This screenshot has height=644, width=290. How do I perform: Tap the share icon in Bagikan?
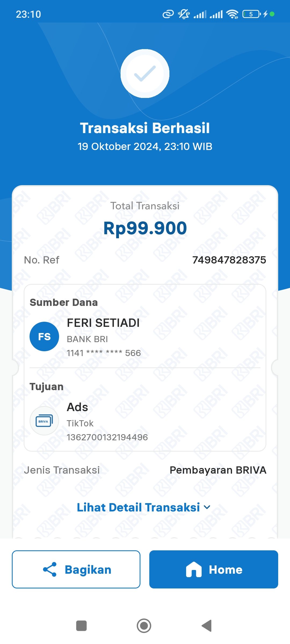click(x=50, y=569)
